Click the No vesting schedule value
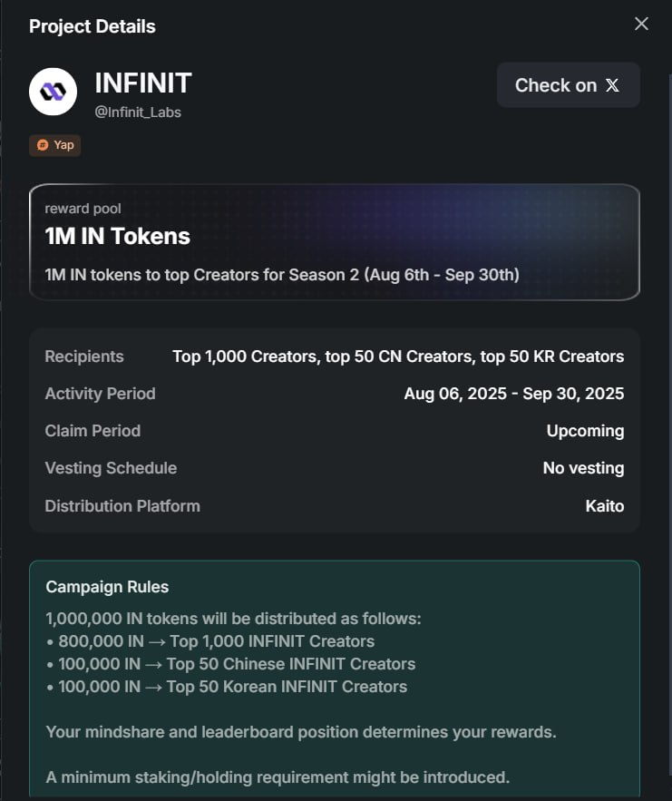This screenshot has width=672, height=801. pos(583,468)
